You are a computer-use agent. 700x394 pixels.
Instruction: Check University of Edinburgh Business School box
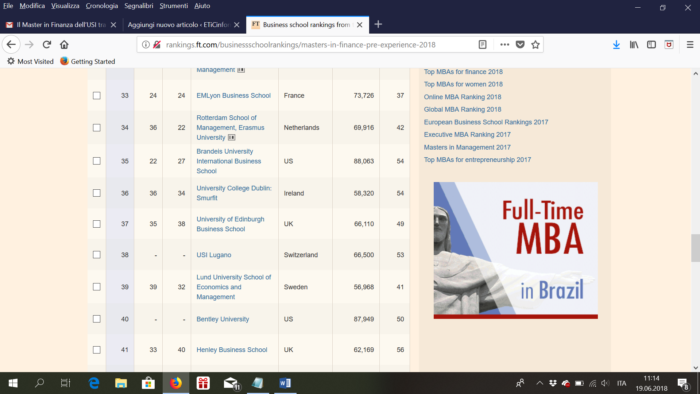click(x=96, y=224)
